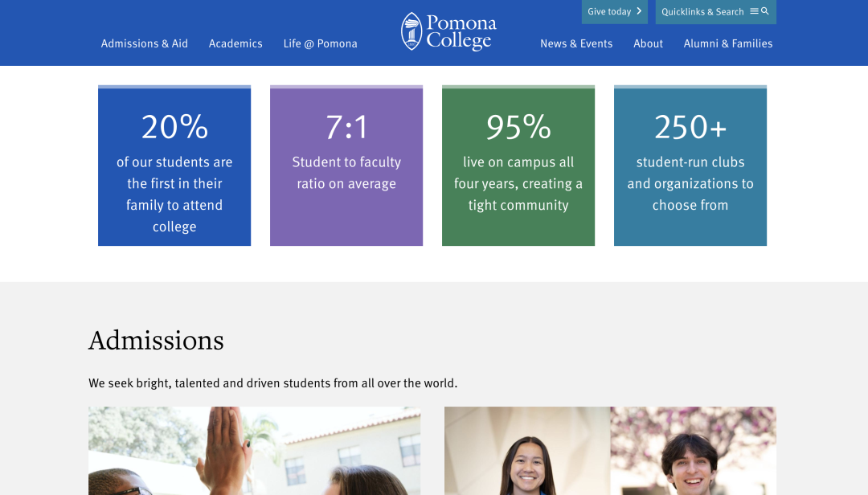
Task: Open the two smiling students photo
Action: (x=610, y=451)
